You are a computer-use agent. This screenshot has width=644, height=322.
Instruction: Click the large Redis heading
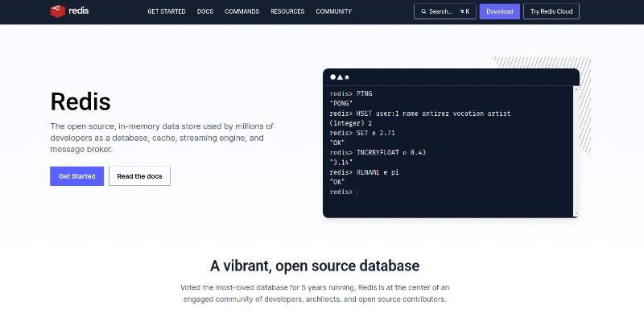pyautogui.click(x=80, y=101)
